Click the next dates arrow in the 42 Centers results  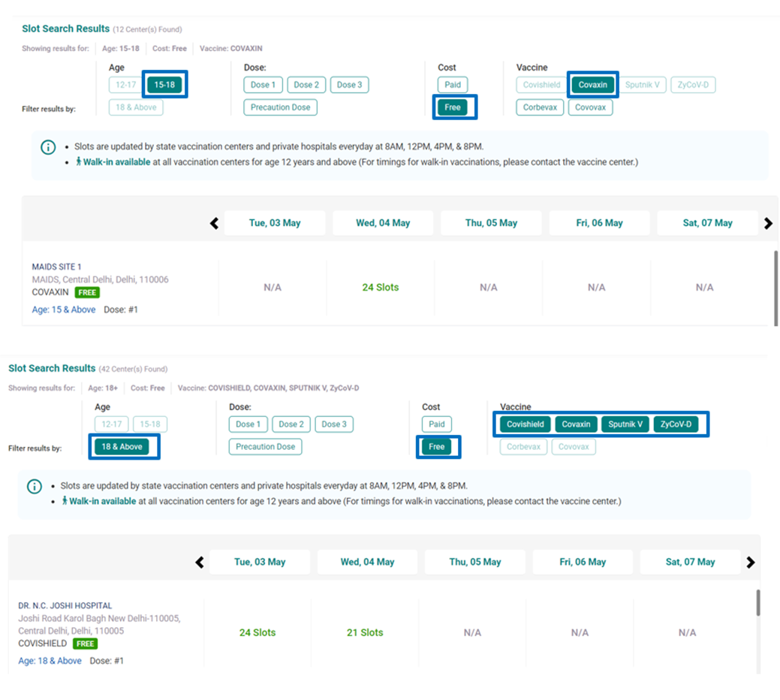750,562
